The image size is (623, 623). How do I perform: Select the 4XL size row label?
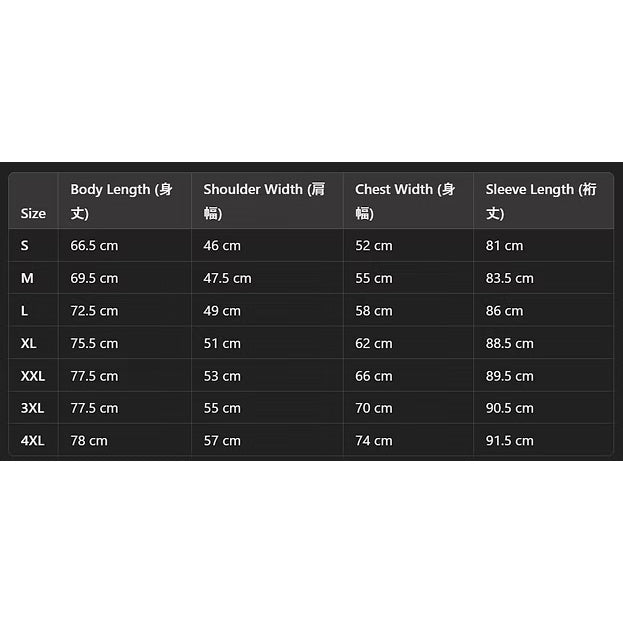click(32, 441)
